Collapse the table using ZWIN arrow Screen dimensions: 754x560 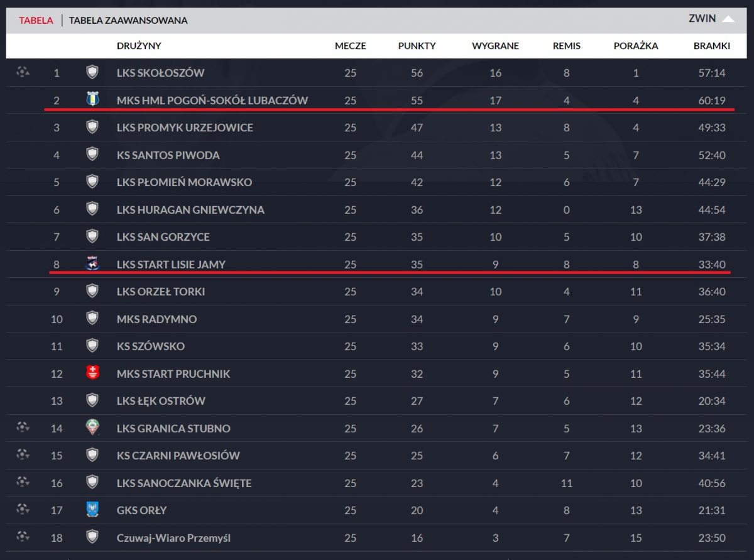(728, 19)
